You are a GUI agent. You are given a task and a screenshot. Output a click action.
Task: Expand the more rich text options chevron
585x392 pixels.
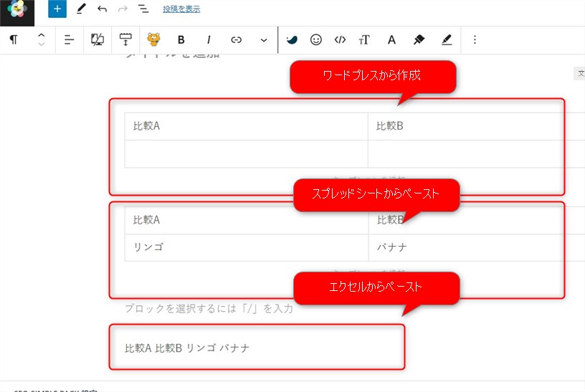tap(264, 40)
